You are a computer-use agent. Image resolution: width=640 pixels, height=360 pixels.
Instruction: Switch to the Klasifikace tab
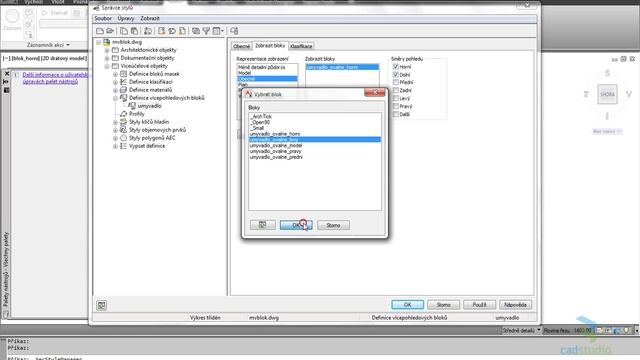tap(301, 47)
